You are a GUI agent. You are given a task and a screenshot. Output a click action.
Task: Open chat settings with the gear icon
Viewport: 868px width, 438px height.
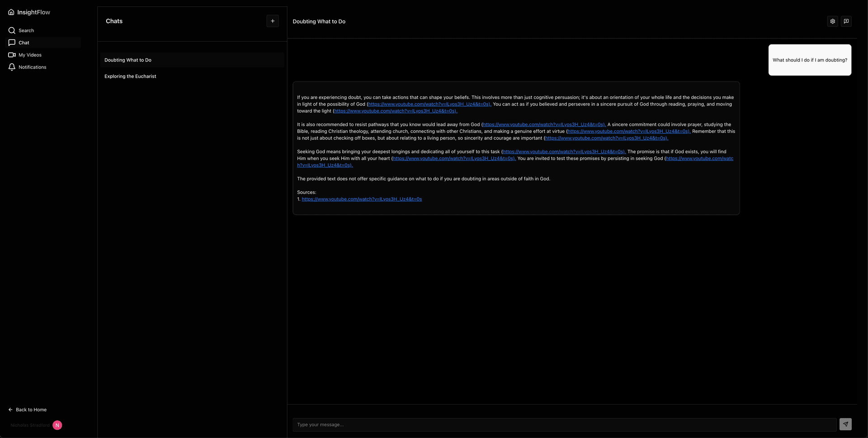pyautogui.click(x=832, y=21)
